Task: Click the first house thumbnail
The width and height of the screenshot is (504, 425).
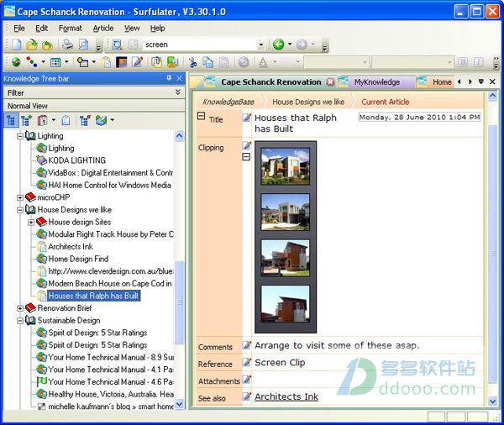Action: coord(286,166)
